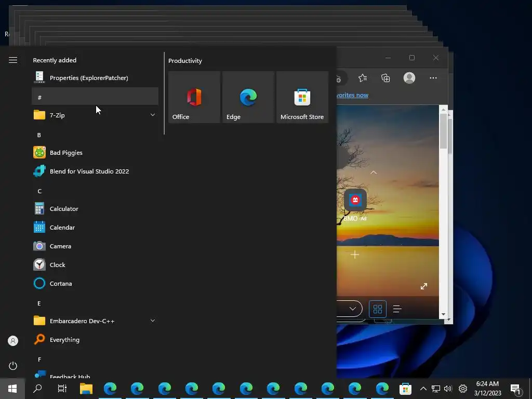Click the # letter header
This screenshot has height=399, width=532.
(x=95, y=97)
